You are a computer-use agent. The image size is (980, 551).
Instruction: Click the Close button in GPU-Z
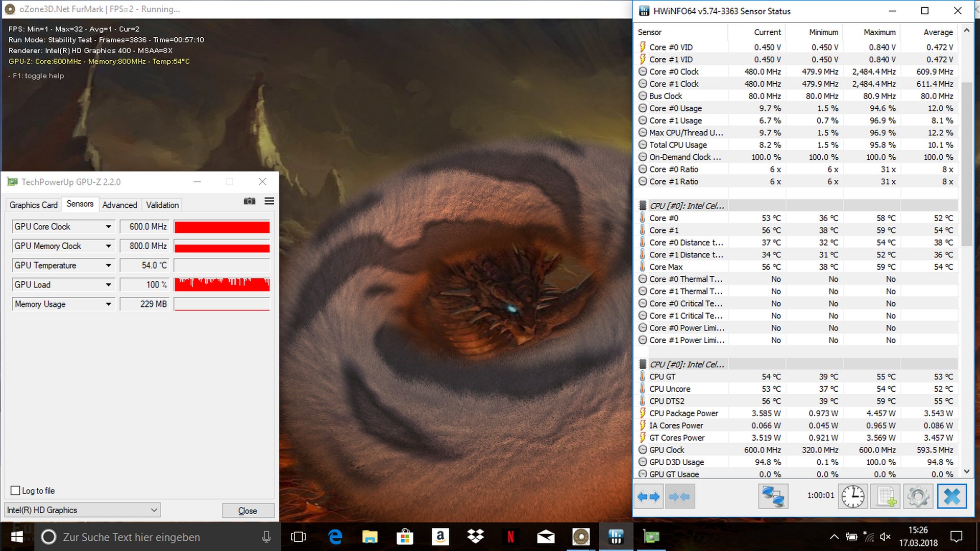coord(248,511)
